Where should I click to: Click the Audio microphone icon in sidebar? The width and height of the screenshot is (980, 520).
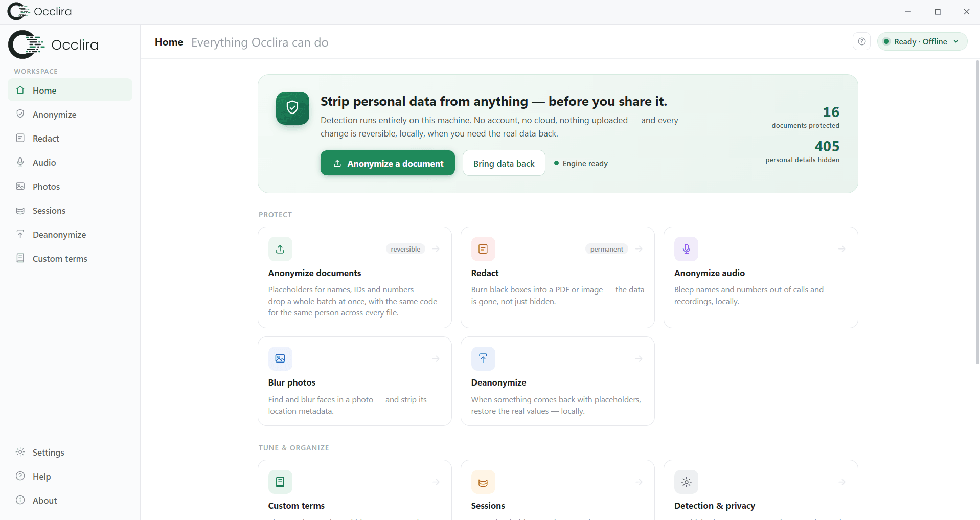pos(20,162)
